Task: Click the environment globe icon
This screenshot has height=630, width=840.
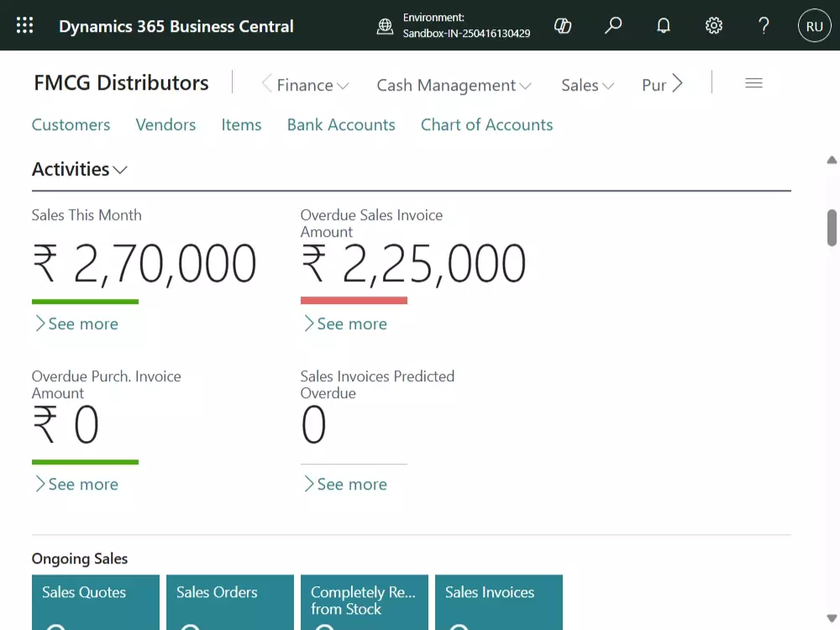Action: pos(385,26)
